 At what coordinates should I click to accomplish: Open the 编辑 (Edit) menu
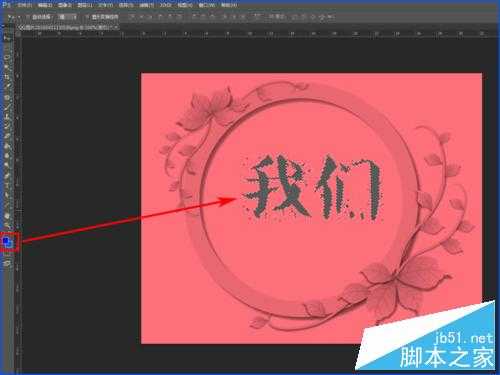[x=45, y=5]
